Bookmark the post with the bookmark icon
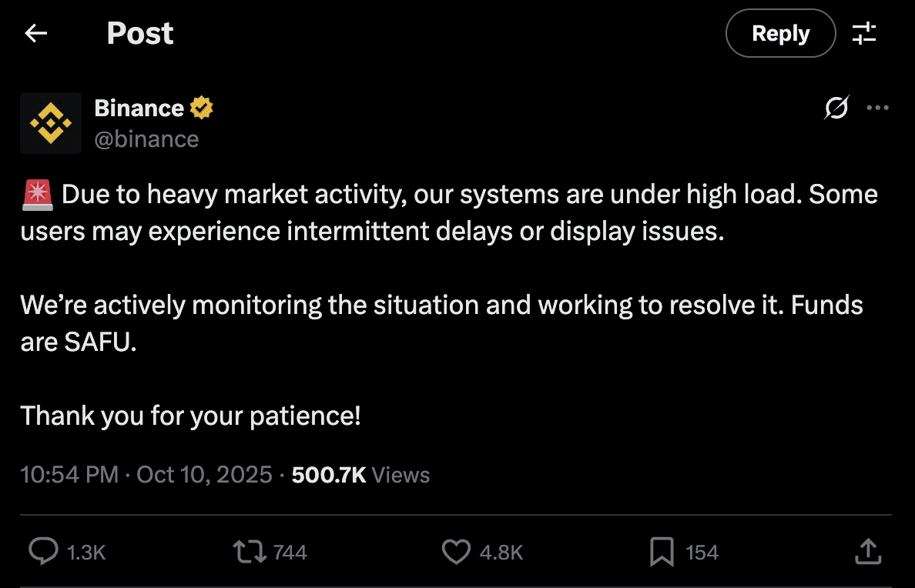 [x=662, y=551]
